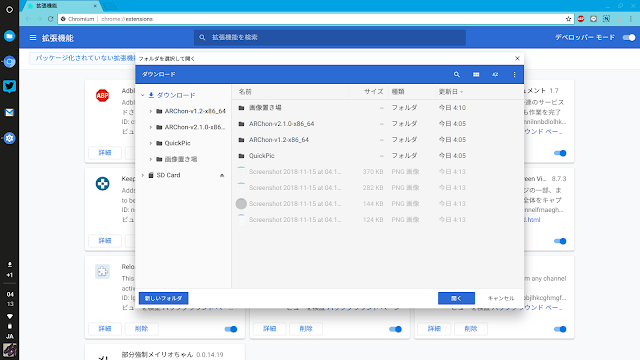Expand ARChon-v1.2-x86_64 in the tree
The image size is (640, 360).
(151, 111)
